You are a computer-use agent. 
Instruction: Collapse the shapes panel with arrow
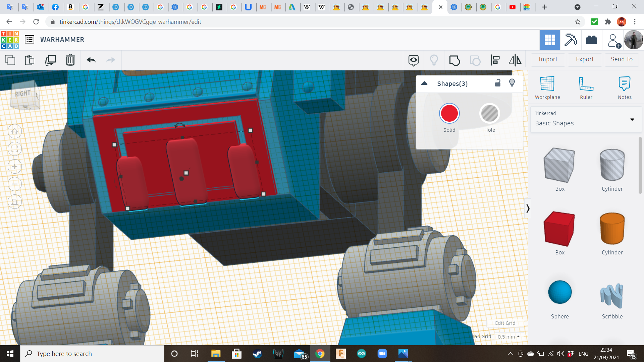[x=528, y=208]
